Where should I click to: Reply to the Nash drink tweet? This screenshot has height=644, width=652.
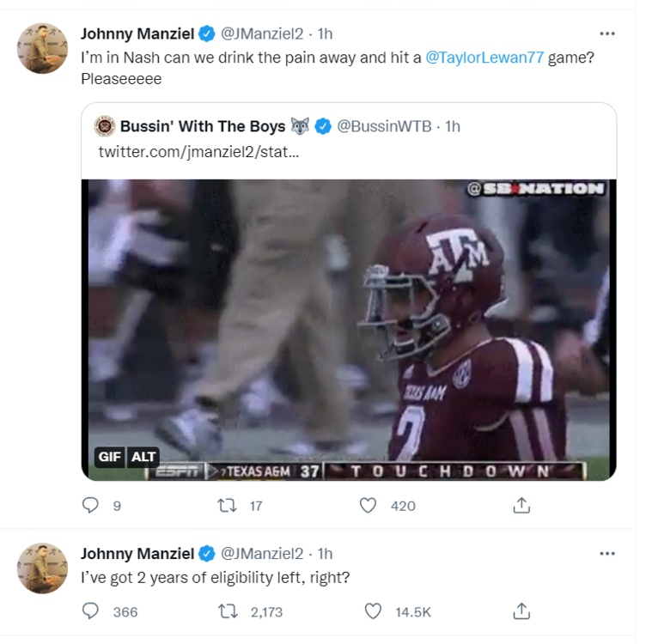point(90,506)
